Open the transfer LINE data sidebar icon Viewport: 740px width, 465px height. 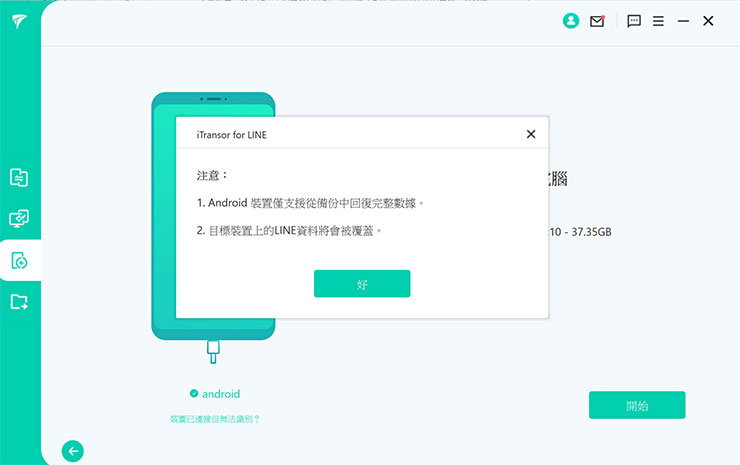coord(19,178)
